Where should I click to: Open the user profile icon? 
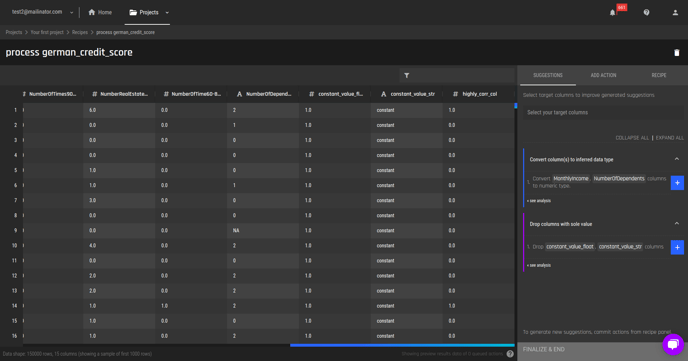tap(675, 13)
